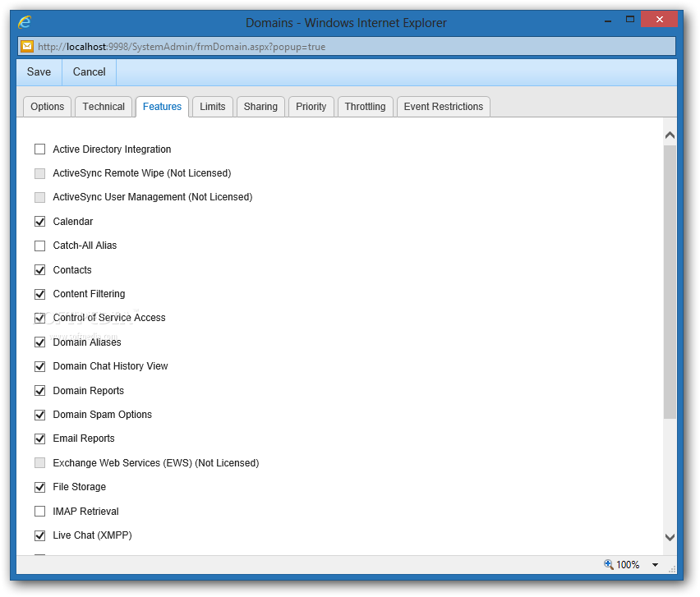Uncheck the Contacts feature

(x=39, y=270)
